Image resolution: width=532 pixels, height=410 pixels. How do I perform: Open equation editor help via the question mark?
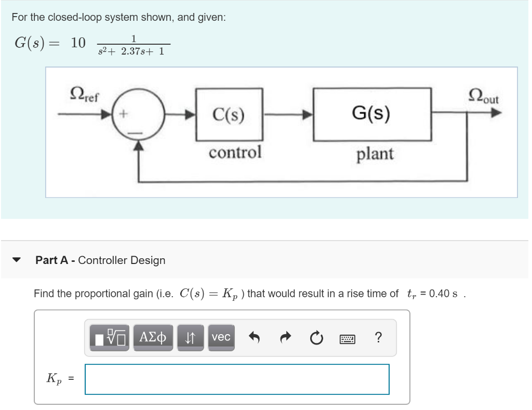(378, 338)
